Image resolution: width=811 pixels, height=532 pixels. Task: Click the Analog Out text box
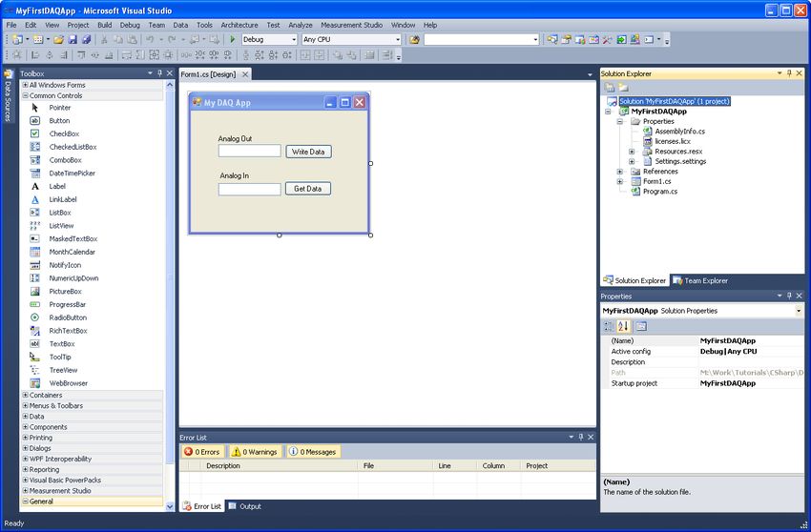coord(249,151)
